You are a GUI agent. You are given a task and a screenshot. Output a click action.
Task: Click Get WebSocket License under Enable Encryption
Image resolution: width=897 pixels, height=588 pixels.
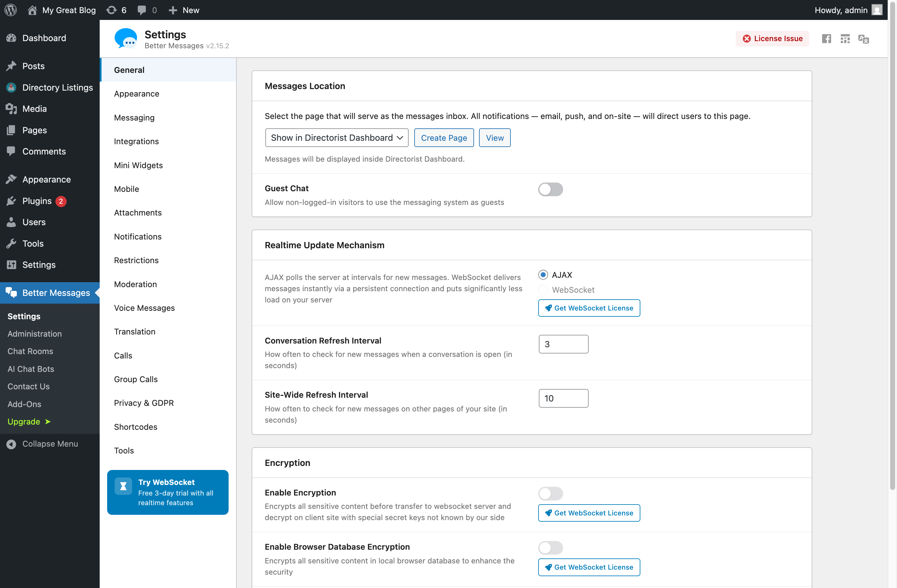pos(589,513)
